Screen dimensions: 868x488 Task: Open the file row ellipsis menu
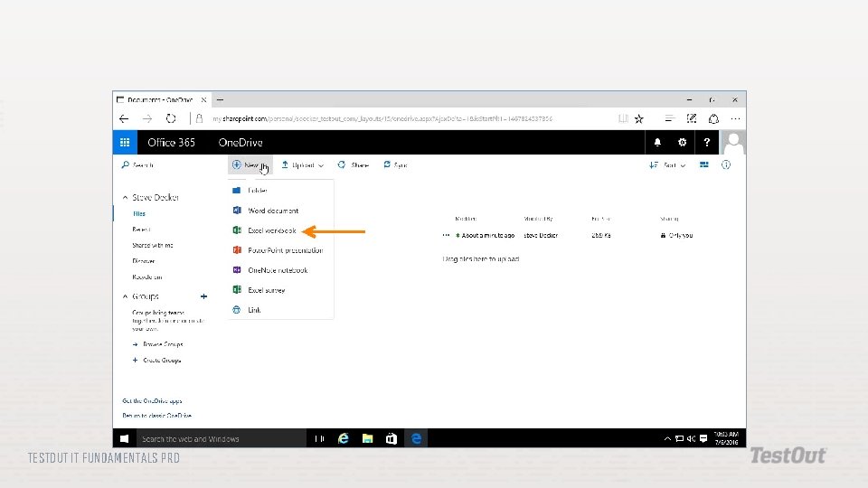tap(446, 235)
